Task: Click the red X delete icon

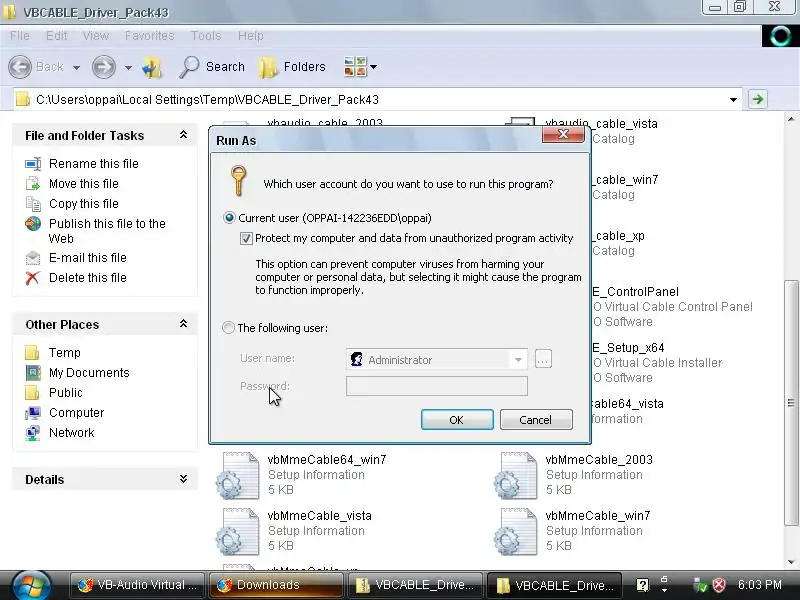Action: [33, 278]
